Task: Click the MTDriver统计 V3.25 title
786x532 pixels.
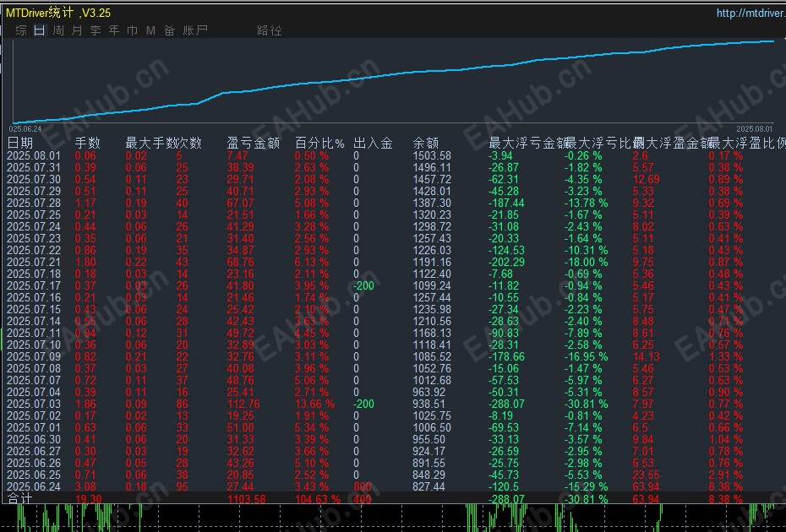Action: [58, 13]
